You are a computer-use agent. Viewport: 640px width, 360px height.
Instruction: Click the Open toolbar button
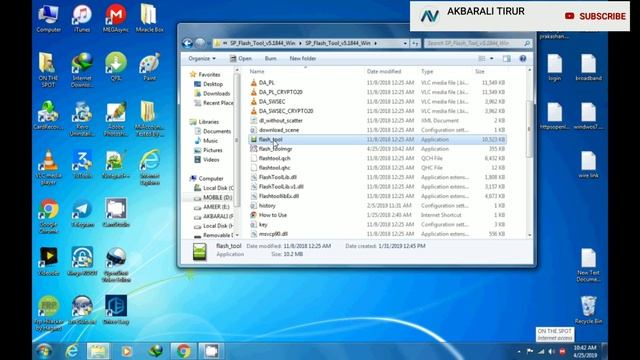point(240,58)
